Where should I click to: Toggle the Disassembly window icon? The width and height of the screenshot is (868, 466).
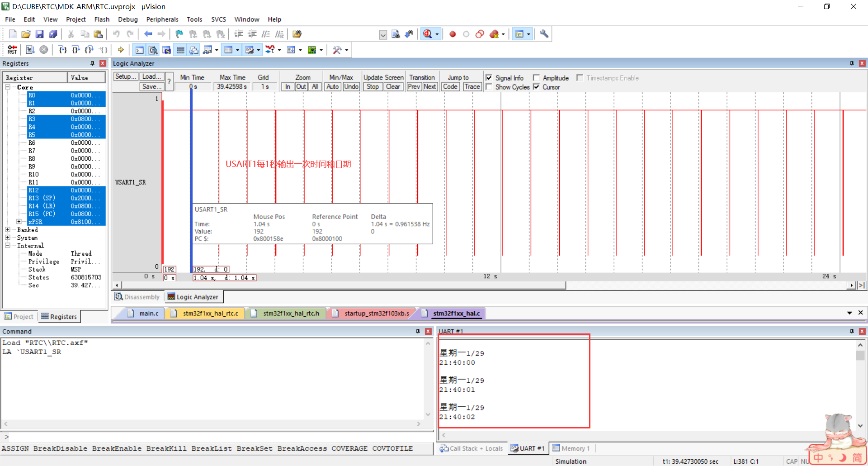point(153,50)
